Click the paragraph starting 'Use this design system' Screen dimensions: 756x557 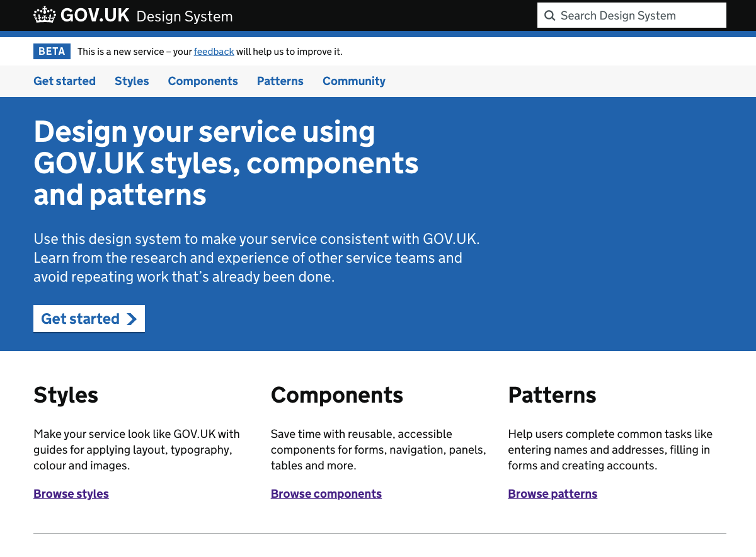pyautogui.click(x=256, y=258)
